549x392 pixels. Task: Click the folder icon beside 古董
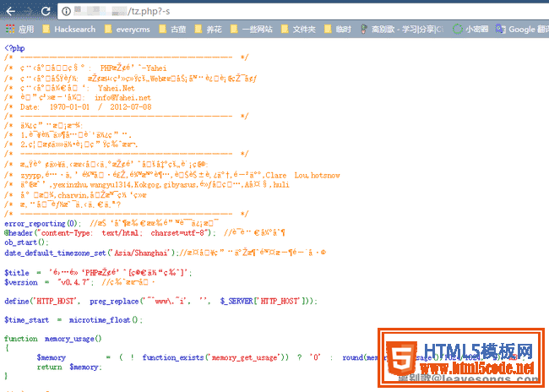(x=163, y=29)
